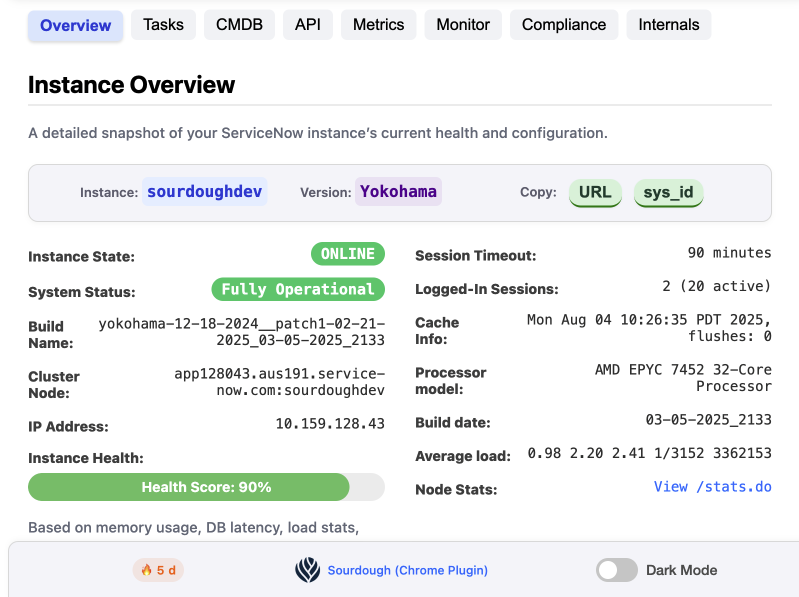Click the Health Score 90% progress bar
Viewport: 799px width, 597px height.
coord(206,487)
